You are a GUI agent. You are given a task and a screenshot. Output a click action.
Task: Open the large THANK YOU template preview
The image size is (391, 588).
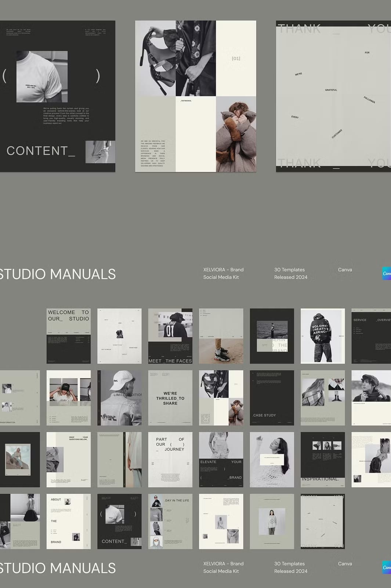click(x=333, y=96)
